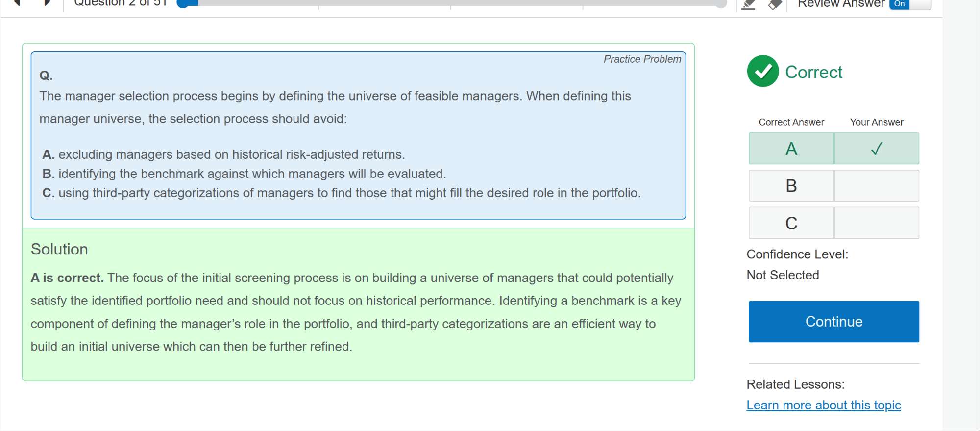Click the checkmark in Your Answer column

click(x=876, y=149)
